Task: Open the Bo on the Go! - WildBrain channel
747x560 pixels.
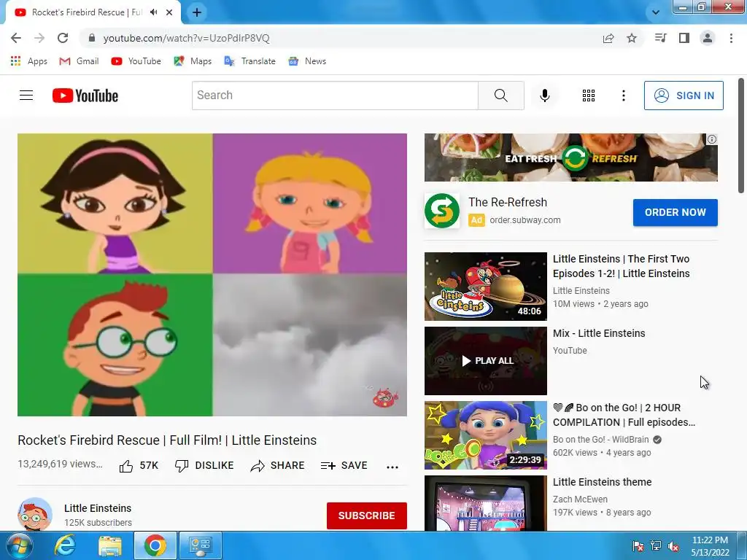Action: tap(601, 440)
